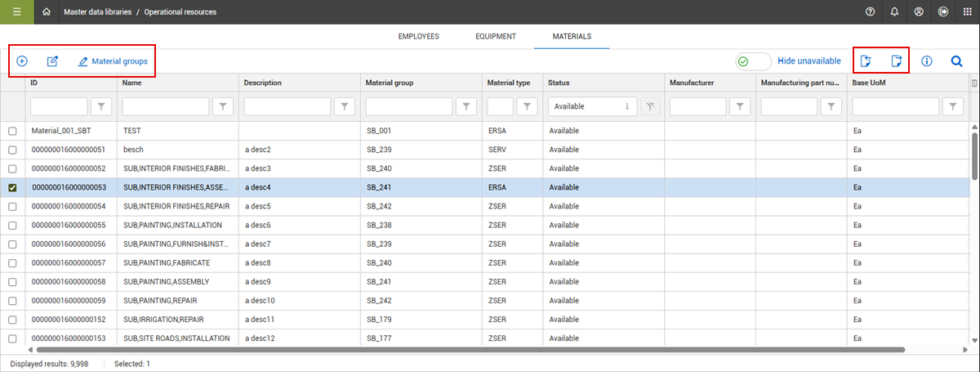The image size is (980, 372).
Task: Open the apps grid icon
Action: pos(968,12)
